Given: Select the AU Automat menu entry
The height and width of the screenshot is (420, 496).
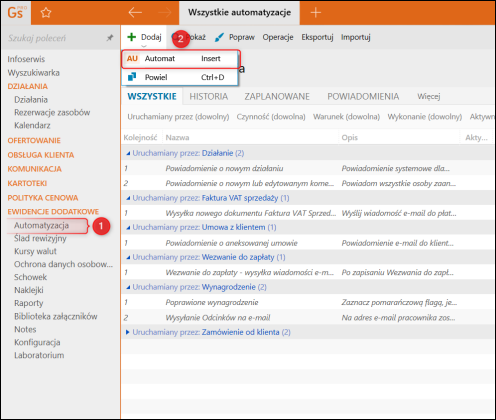Looking at the screenshot, I should coord(180,59).
